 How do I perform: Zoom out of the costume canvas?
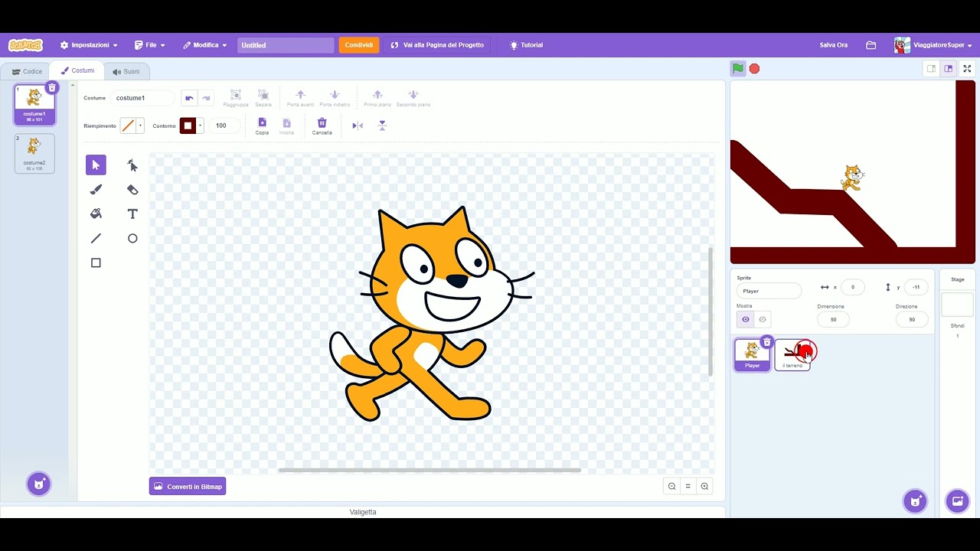[x=671, y=486]
